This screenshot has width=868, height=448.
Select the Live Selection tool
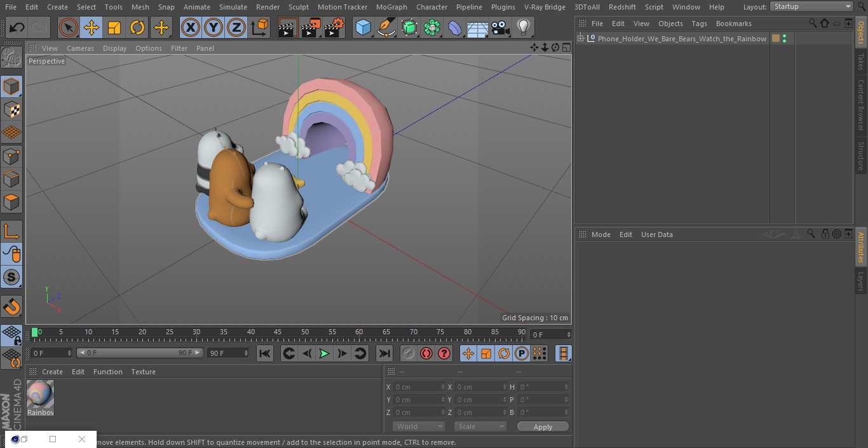tap(68, 28)
